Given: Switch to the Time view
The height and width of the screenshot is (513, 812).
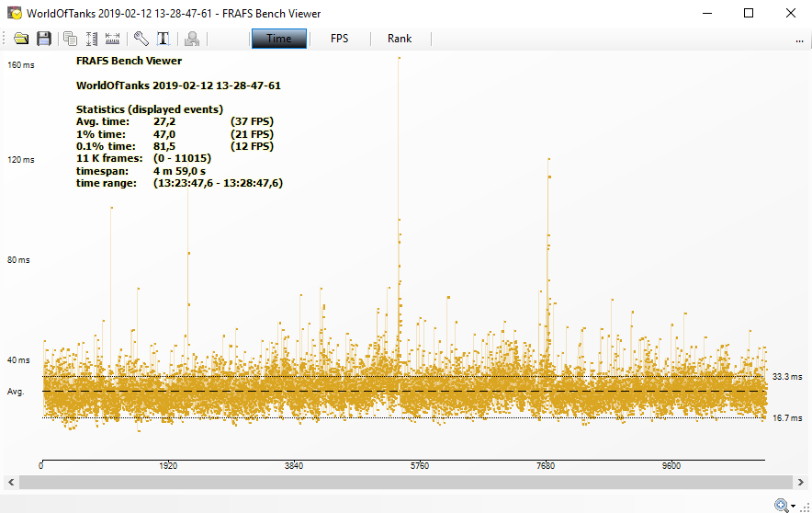Looking at the screenshot, I should coord(278,39).
